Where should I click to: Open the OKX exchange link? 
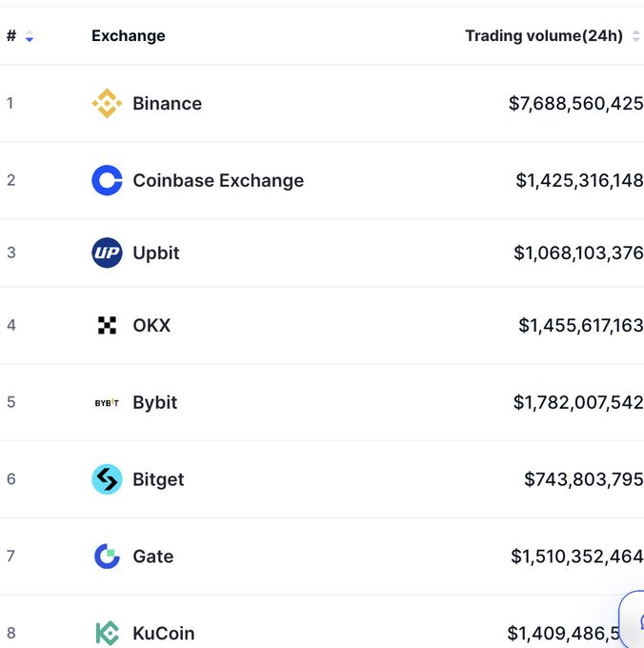click(x=151, y=326)
